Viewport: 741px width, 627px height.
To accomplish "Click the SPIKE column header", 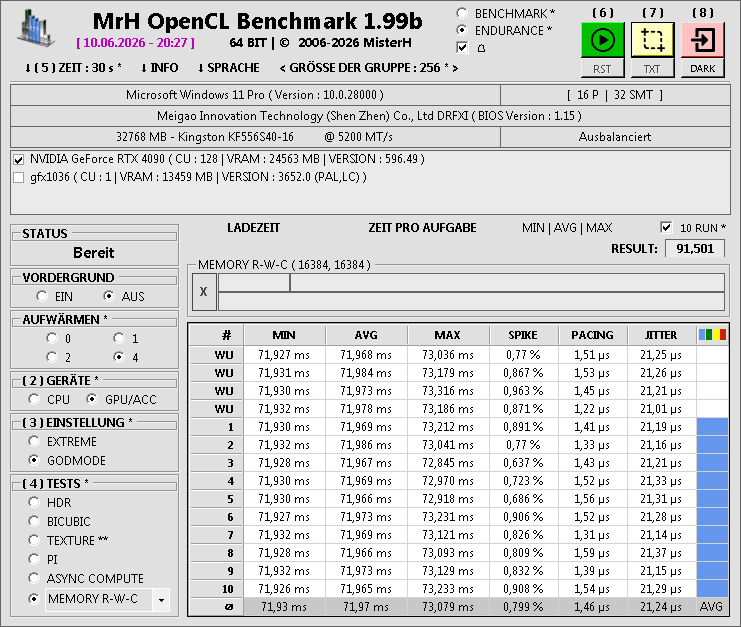I will [x=523, y=335].
